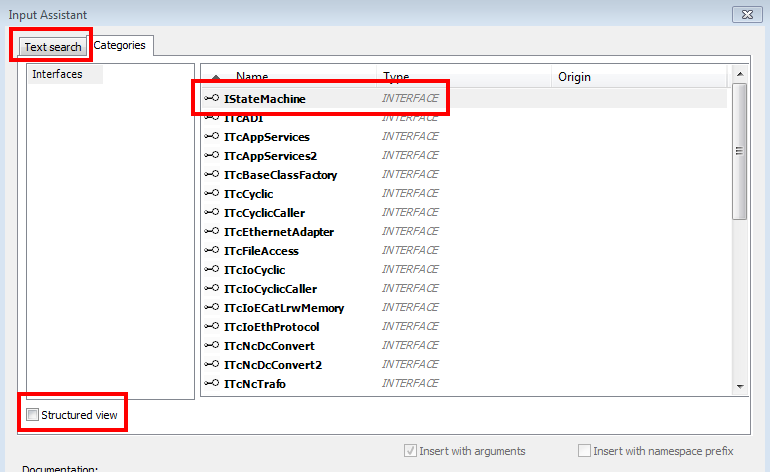Sort the list by Name column header
The image size is (770, 472).
point(252,77)
